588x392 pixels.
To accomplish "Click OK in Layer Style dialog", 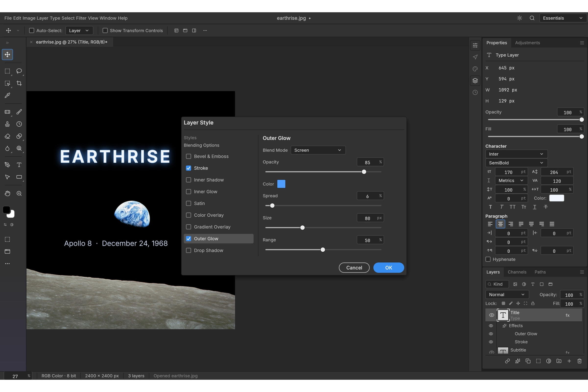I will point(389,268).
